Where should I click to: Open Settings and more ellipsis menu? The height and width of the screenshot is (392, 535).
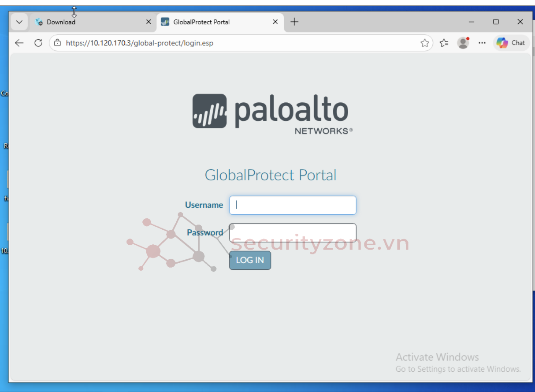coord(482,43)
